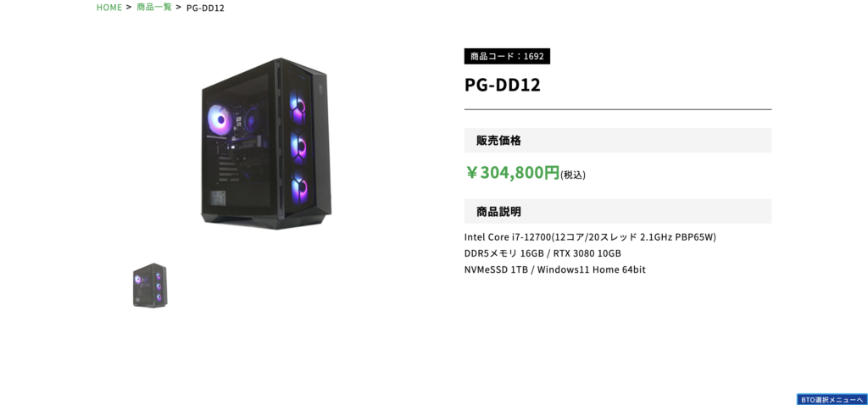Click the separator arrow after HOME
The height and width of the screenshot is (405, 868).
(x=129, y=8)
